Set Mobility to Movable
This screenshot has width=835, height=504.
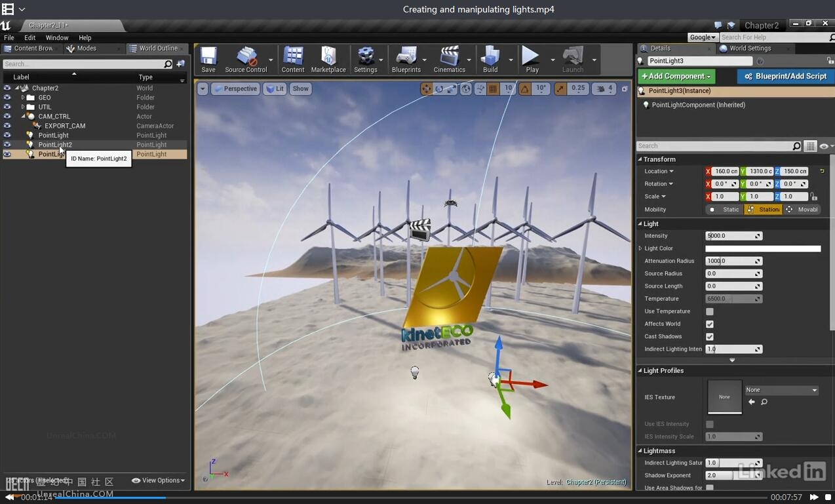pos(802,210)
